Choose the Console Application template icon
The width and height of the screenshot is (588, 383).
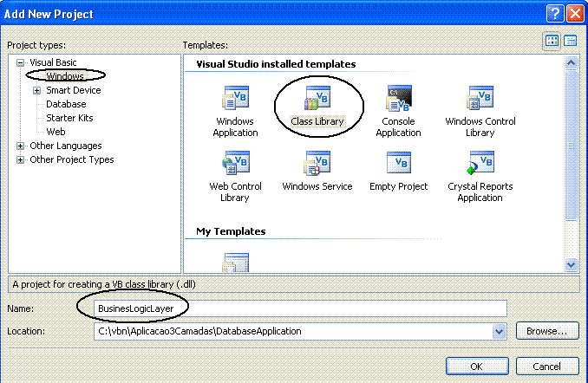(399, 98)
